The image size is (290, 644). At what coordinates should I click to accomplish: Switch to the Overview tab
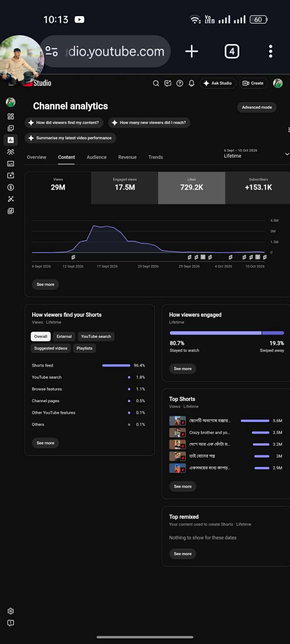point(36,157)
